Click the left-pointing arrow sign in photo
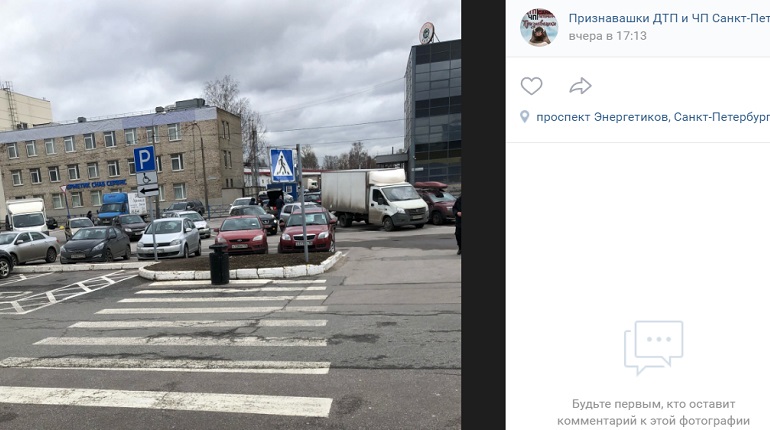The image size is (770, 430). [x=147, y=190]
